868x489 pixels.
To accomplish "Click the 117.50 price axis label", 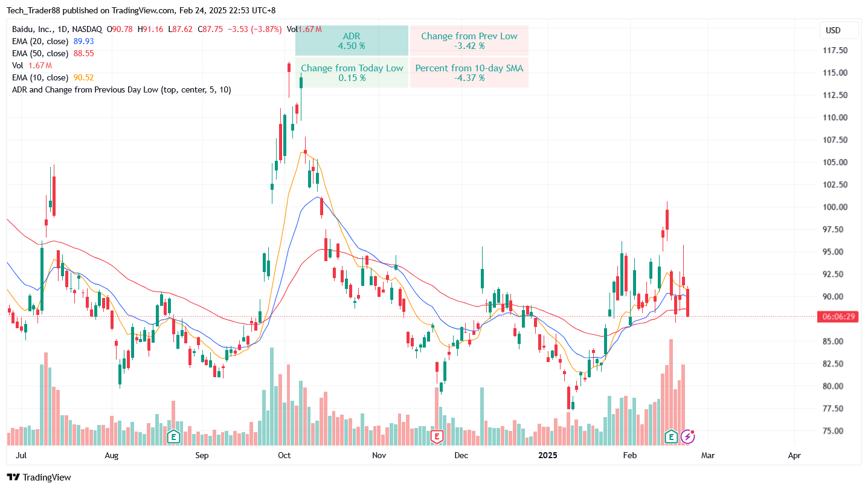I will click(835, 50).
